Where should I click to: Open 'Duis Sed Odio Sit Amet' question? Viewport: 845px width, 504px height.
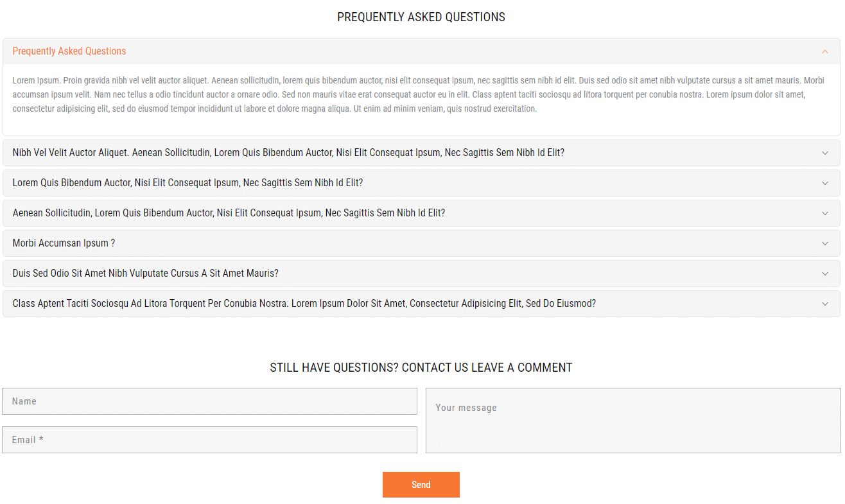tap(145, 274)
